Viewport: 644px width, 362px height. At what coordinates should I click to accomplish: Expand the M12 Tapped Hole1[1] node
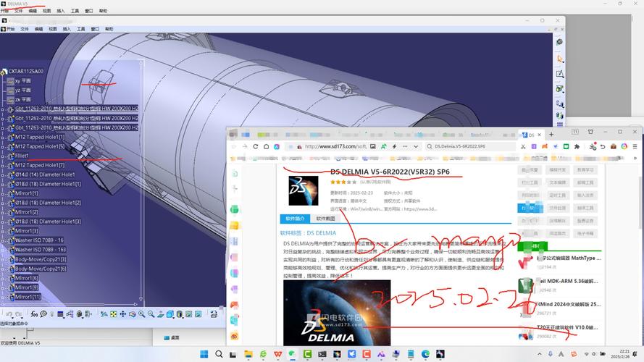pyautogui.click(x=2, y=138)
